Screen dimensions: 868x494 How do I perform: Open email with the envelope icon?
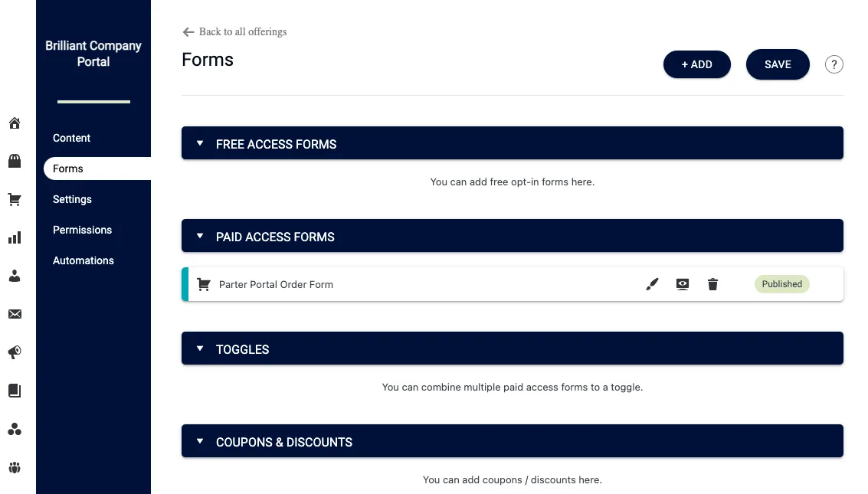click(x=15, y=314)
